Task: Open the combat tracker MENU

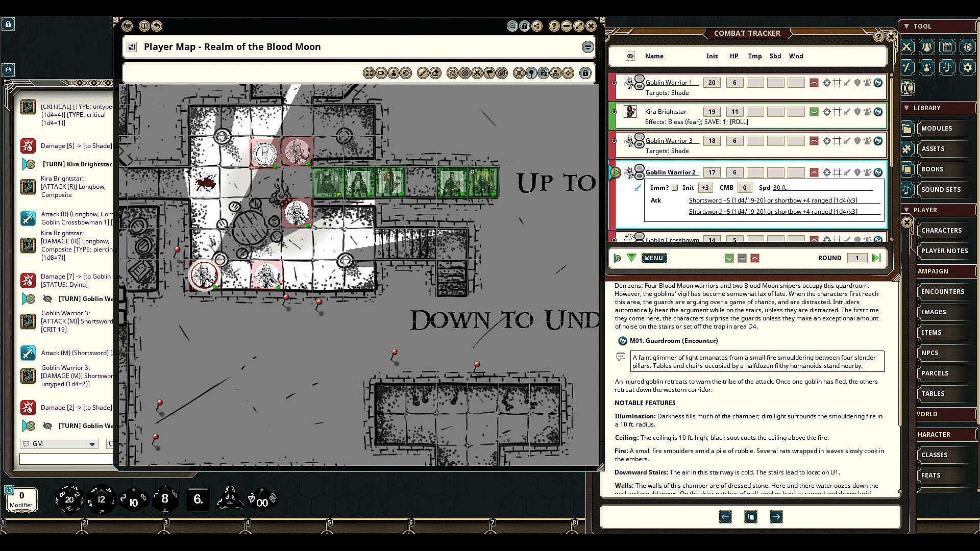Action: [653, 258]
